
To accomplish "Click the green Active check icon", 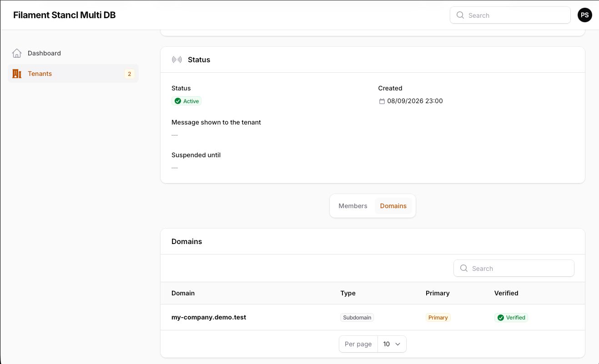I will coord(178,101).
